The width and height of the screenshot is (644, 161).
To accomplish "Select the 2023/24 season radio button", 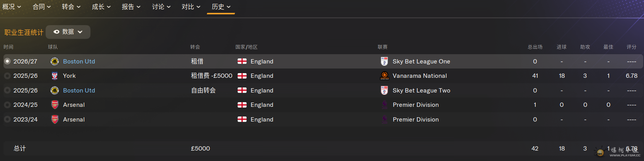I will click(7, 120).
